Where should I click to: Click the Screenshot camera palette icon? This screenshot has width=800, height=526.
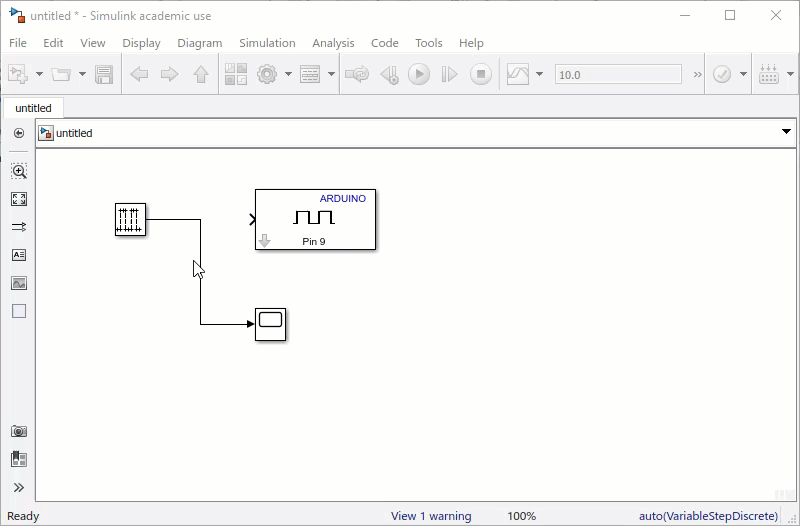coord(19,432)
